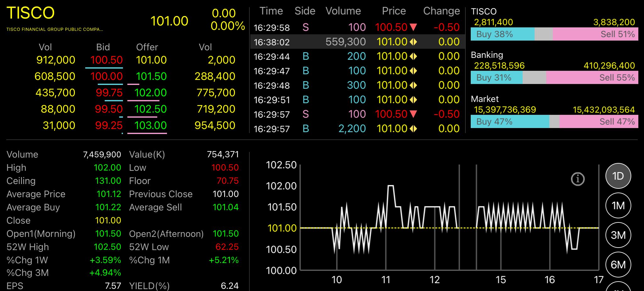Click Banking sell volume 410,296,400

point(609,65)
